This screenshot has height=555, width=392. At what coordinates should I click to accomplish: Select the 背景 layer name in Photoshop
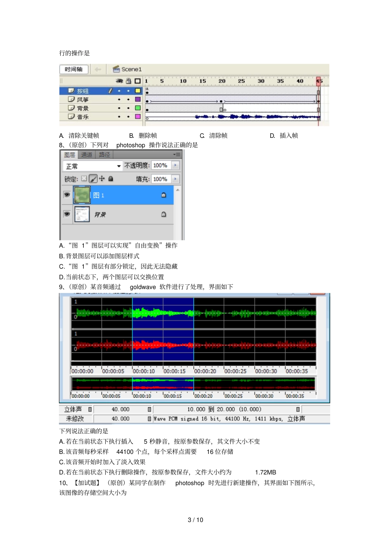tap(100, 215)
